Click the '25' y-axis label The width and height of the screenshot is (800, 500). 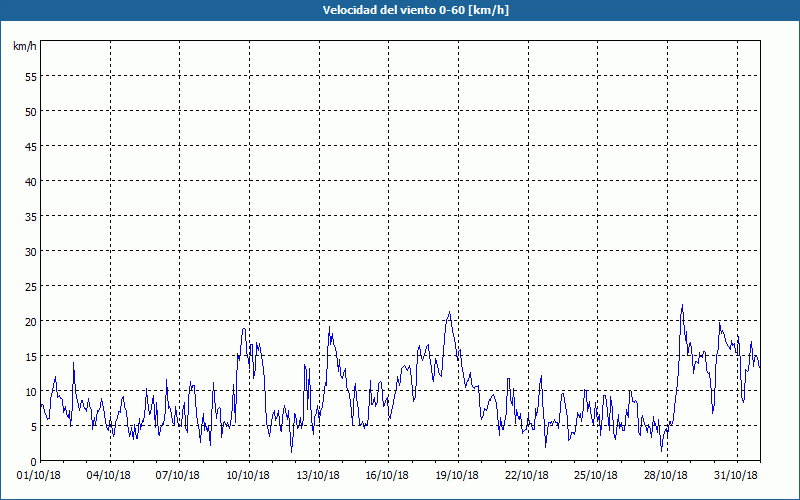point(31,287)
